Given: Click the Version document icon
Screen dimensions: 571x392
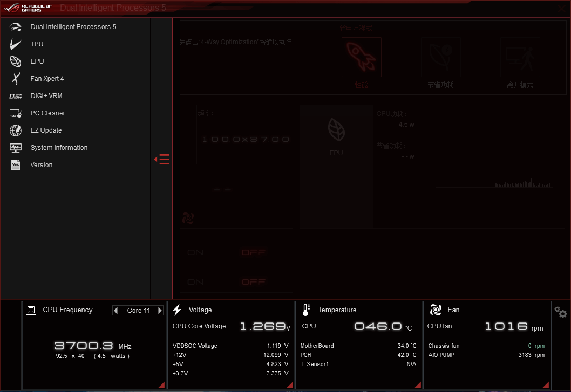Looking at the screenshot, I should [x=16, y=165].
